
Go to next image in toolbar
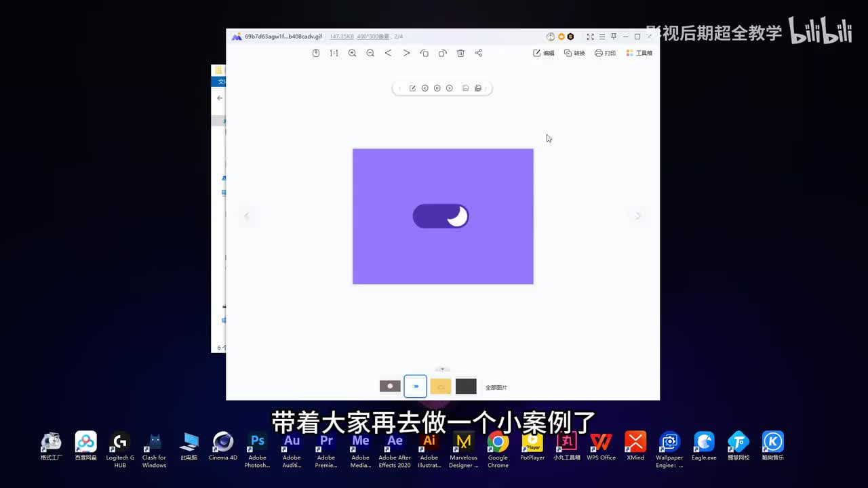[x=406, y=53]
